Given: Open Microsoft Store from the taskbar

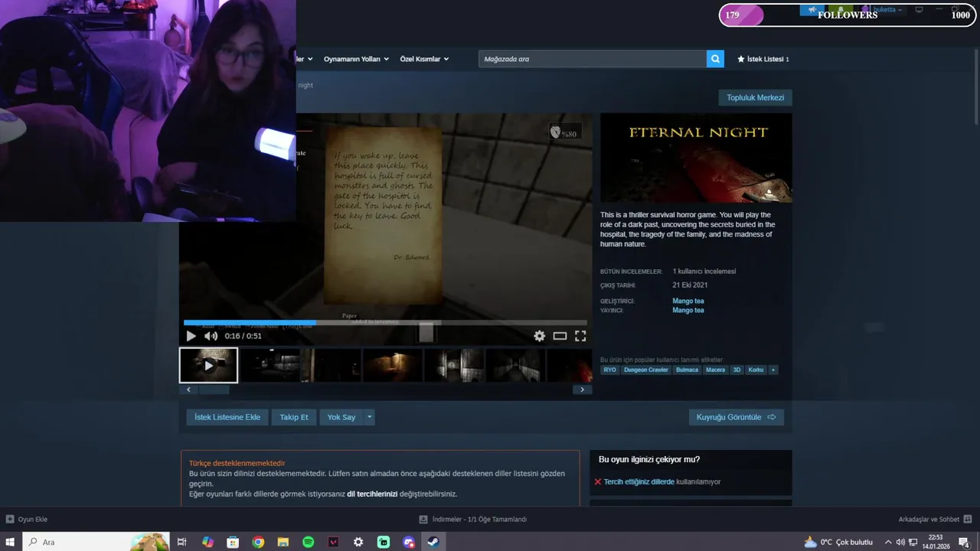Looking at the screenshot, I should coord(233,542).
